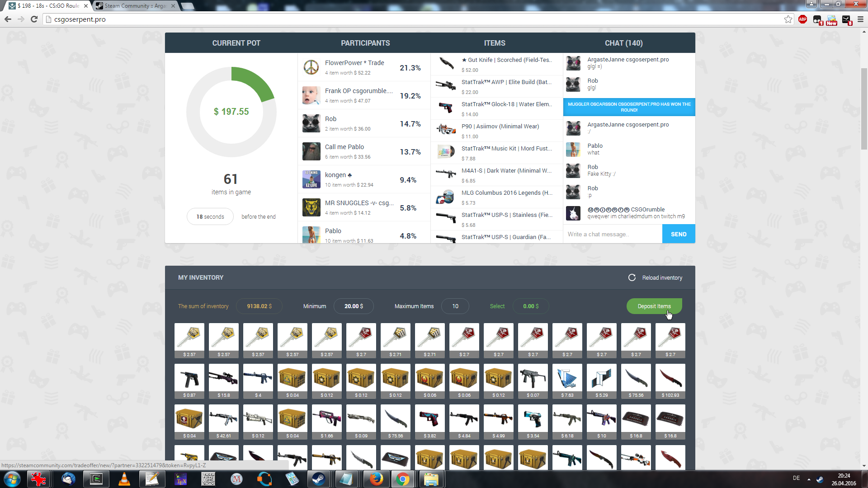
Task: Select the CS:GO Roulette browser tab
Action: [x=48, y=6]
